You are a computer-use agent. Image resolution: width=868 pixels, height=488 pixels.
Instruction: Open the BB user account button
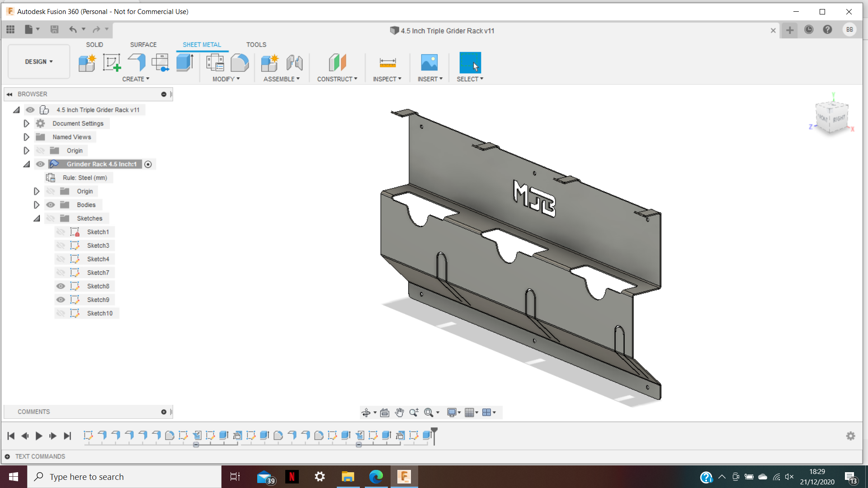[849, 29]
